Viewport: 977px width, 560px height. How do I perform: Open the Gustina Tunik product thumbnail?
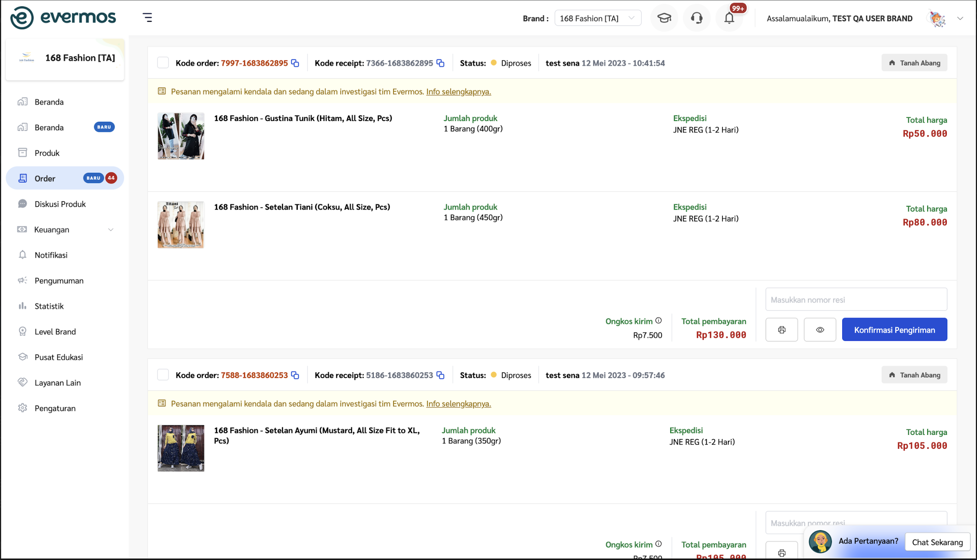coord(181,136)
